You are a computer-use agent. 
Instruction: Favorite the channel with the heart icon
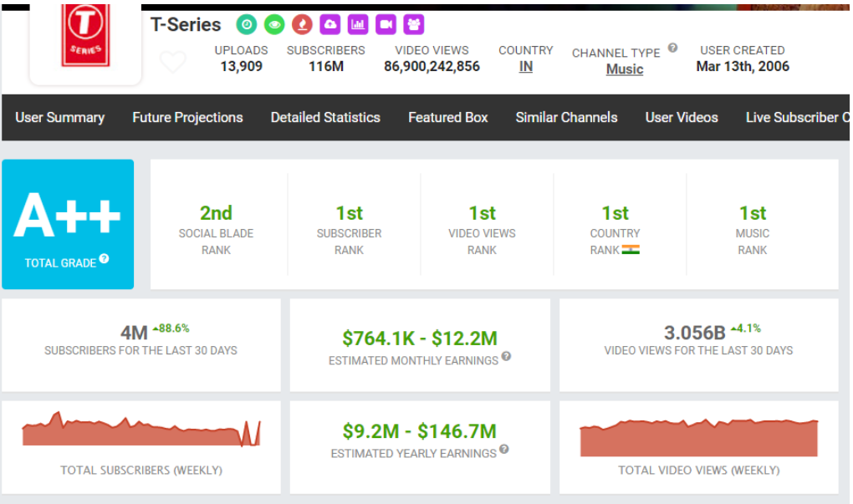[173, 62]
